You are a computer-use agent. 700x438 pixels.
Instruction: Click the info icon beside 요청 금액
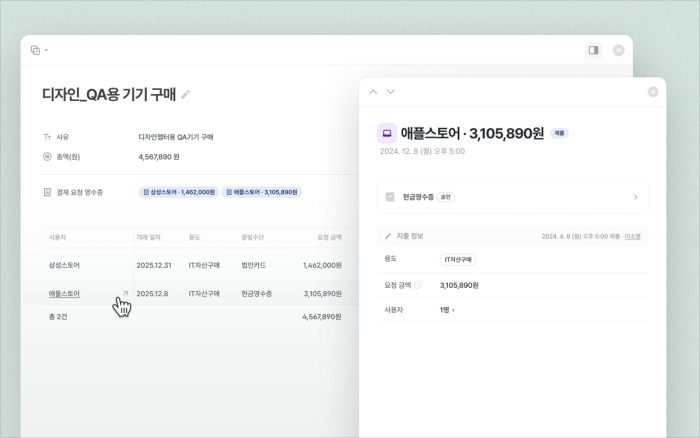pyautogui.click(x=417, y=285)
